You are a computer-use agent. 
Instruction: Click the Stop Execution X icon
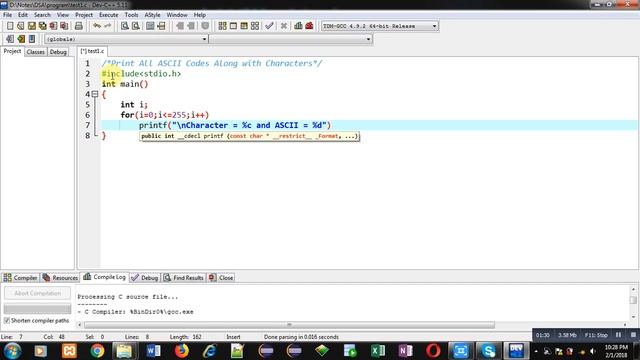coord(284,26)
